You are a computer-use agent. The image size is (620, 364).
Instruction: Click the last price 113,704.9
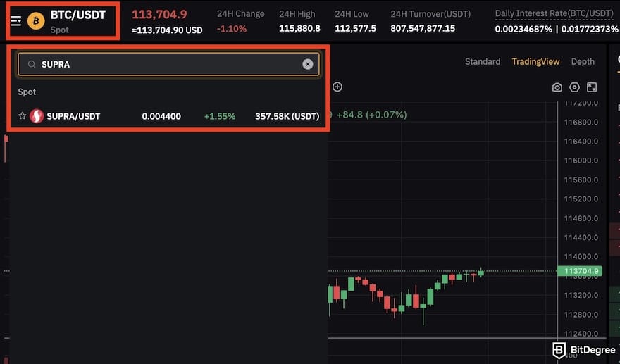point(159,15)
